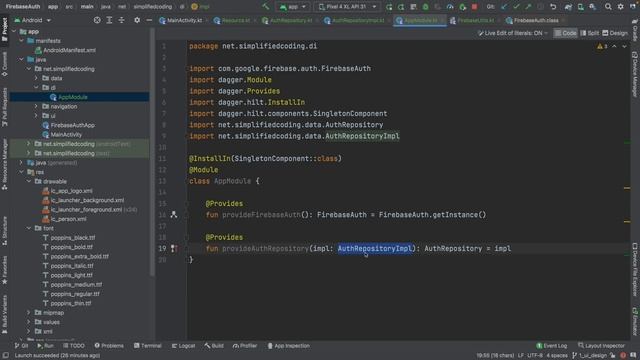This screenshot has width=640, height=360.
Task: Open the TODO tool window
Action: (74, 346)
